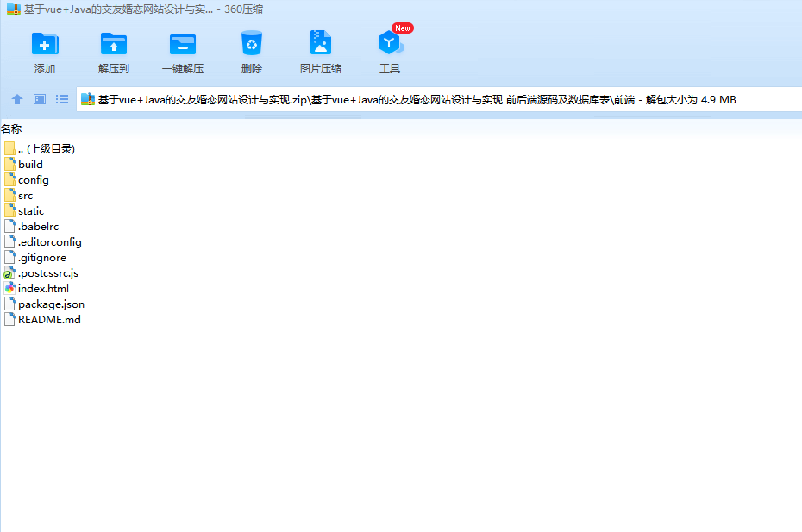Click the static folder icon
The height and width of the screenshot is (532, 802).
pyautogui.click(x=9, y=210)
